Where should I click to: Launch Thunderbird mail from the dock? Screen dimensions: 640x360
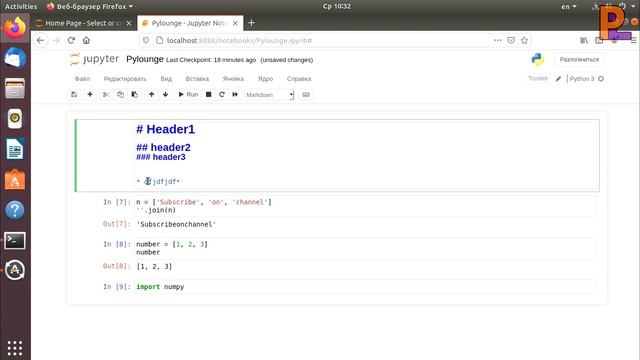(15, 58)
